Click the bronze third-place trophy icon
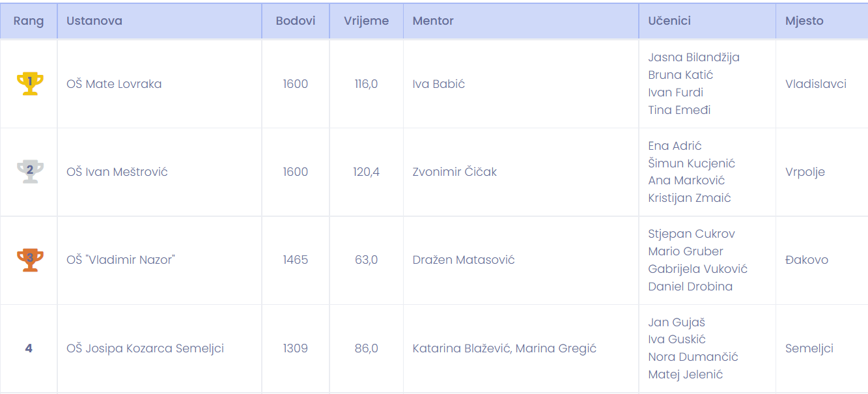This screenshot has height=394, width=868. [30, 260]
